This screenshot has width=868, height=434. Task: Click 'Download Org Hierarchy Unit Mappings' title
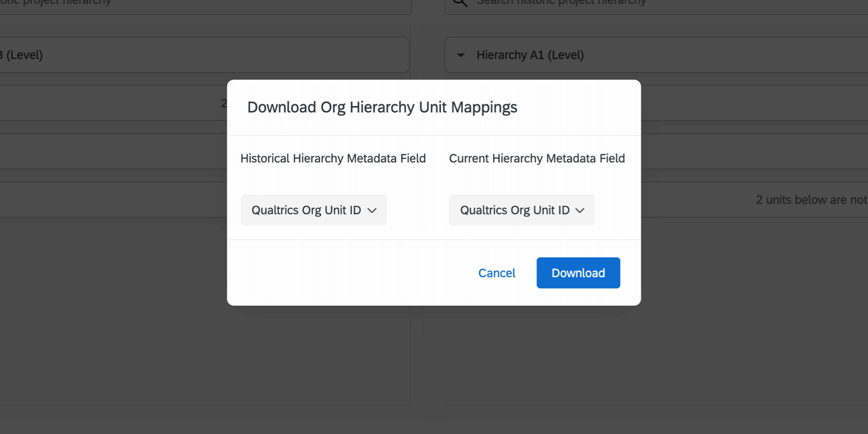tap(382, 107)
